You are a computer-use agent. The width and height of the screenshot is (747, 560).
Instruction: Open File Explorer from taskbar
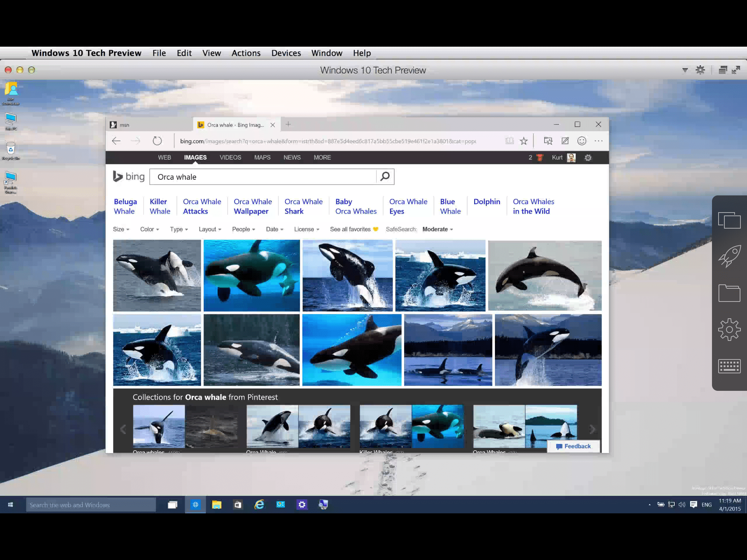[x=217, y=505]
